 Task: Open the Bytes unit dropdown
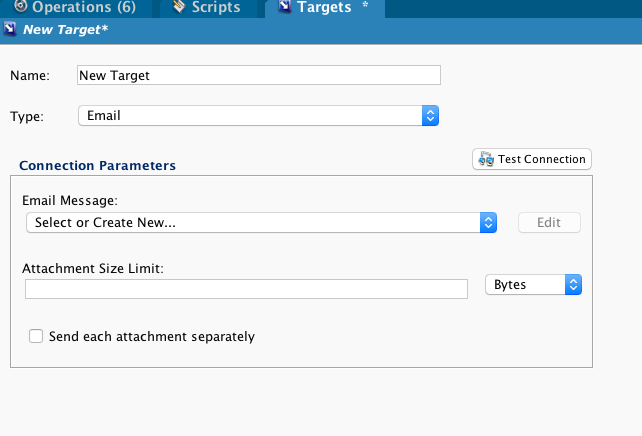point(532,285)
